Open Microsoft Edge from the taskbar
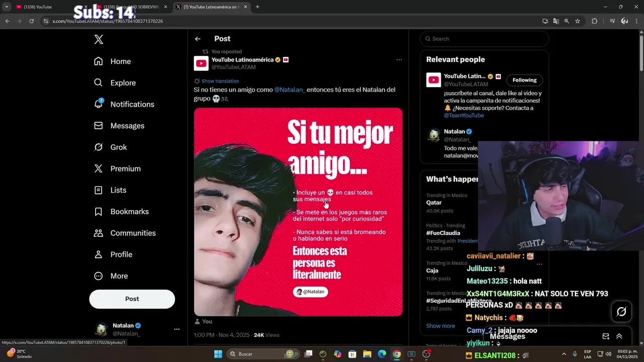 pyautogui.click(x=382, y=354)
